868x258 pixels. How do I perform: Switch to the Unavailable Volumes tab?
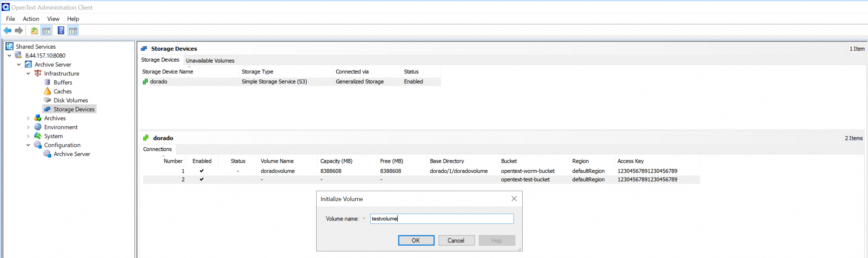[x=210, y=61]
